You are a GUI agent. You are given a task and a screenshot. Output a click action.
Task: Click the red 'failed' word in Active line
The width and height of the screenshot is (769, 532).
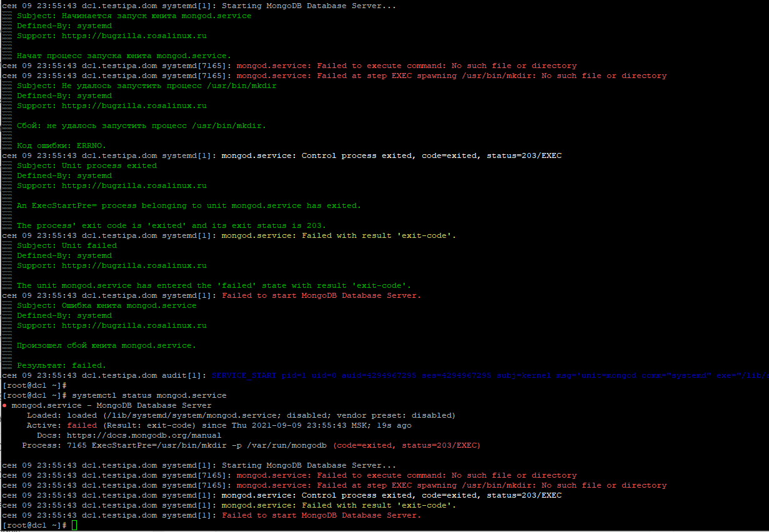(82, 425)
